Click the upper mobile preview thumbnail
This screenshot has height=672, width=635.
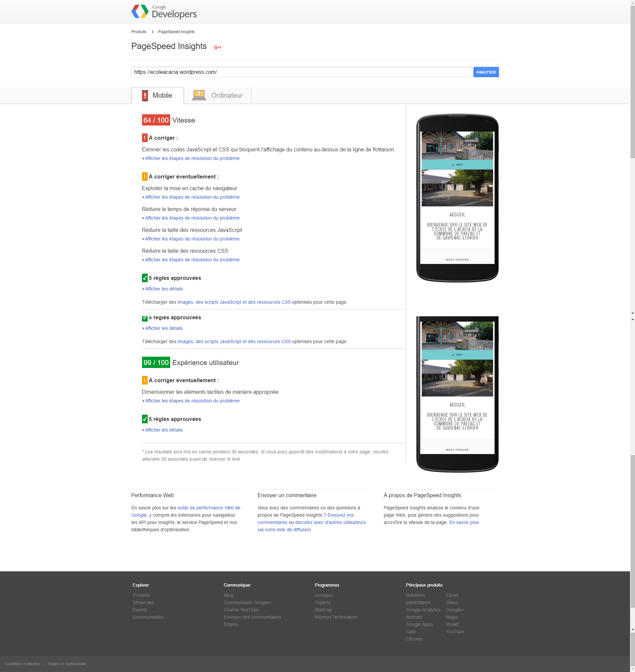[x=457, y=198]
